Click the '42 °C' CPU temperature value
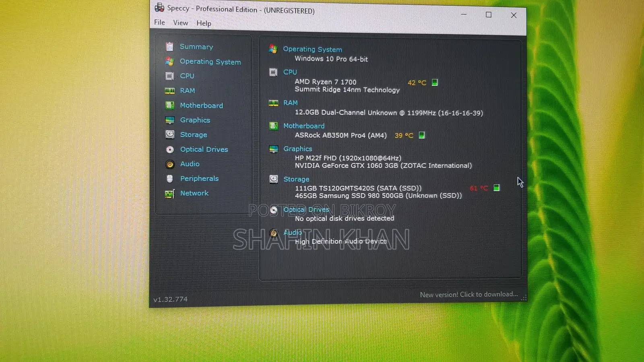Image resolution: width=644 pixels, height=362 pixels. tap(417, 83)
